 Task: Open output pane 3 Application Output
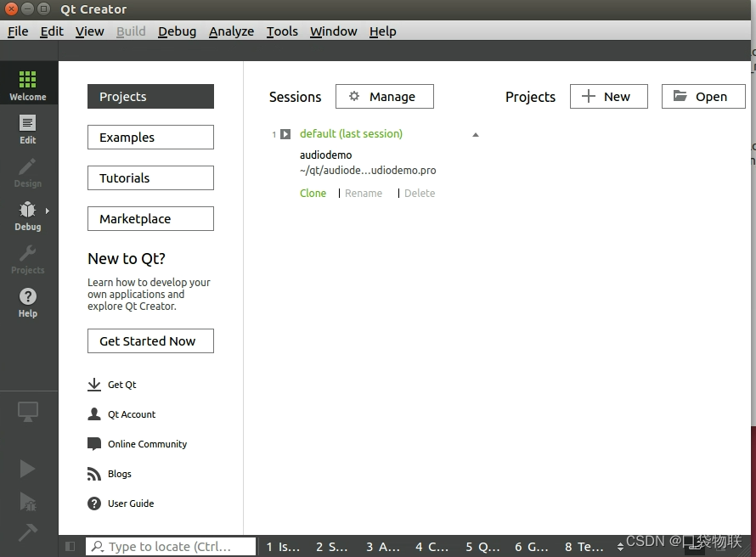point(383,547)
